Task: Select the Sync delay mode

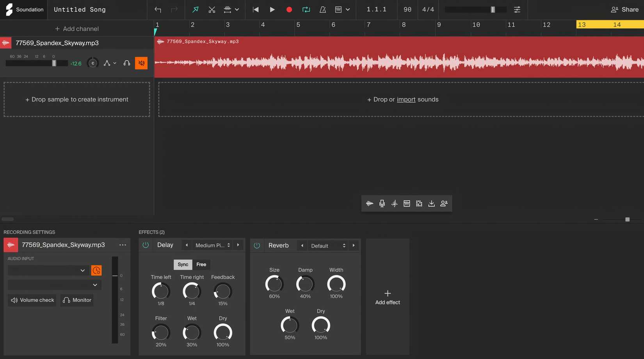Action: click(x=183, y=265)
